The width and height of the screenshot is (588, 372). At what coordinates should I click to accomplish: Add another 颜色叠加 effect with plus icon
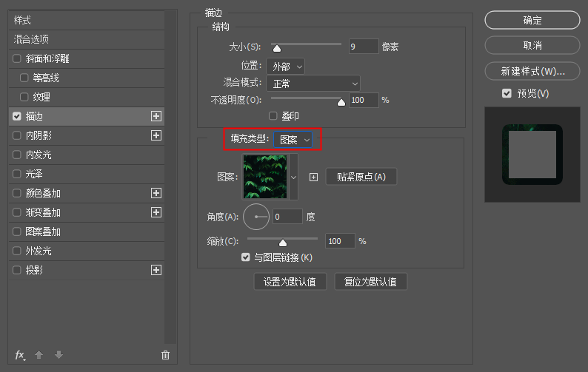click(156, 193)
